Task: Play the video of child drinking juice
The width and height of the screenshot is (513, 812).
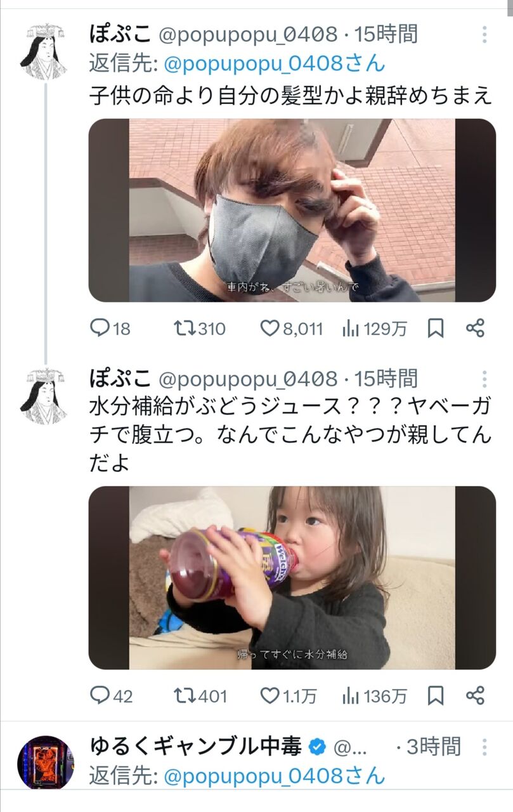Action: point(292,578)
